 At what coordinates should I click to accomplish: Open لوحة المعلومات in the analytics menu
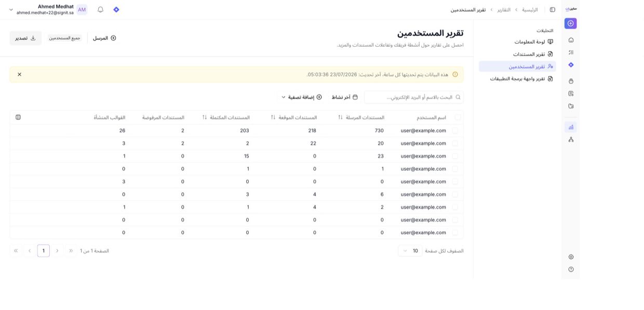534,42
